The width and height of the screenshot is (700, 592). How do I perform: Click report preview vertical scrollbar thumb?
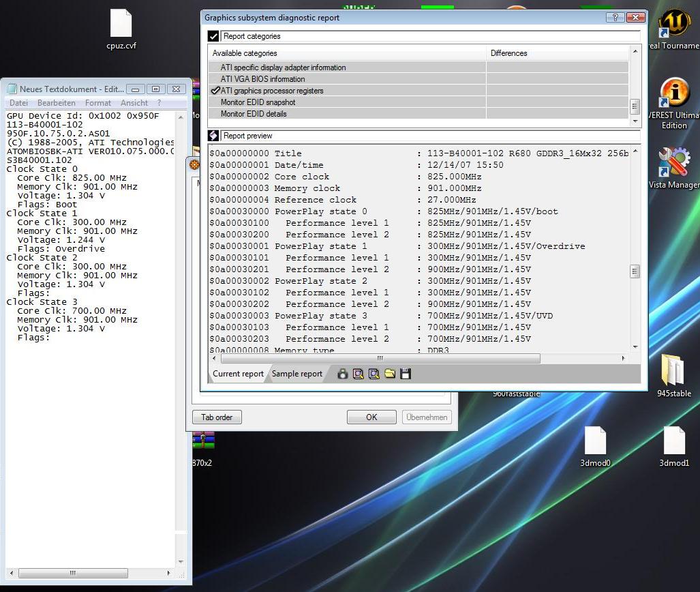pyautogui.click(x=635, y=271)
